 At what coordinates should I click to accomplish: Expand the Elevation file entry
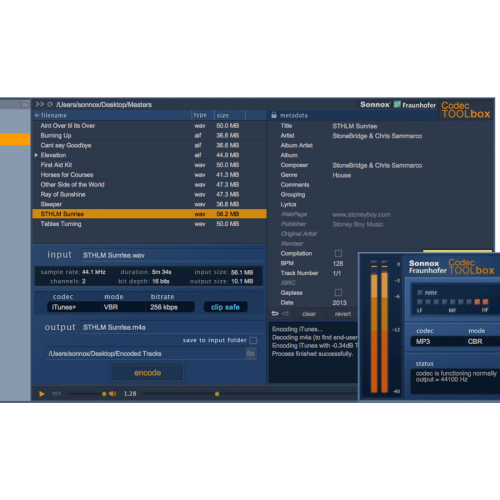click(x=36, y=155)
